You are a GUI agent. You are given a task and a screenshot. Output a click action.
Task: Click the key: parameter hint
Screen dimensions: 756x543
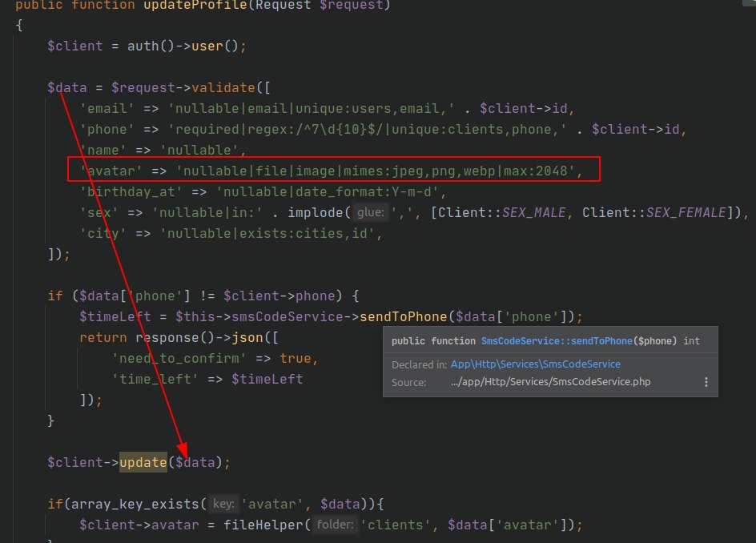tap(223, 504)
